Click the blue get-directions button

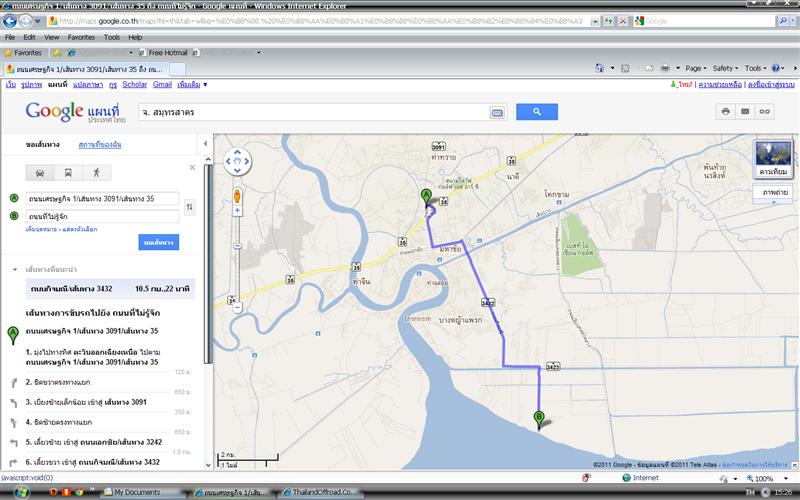click(x=159, y=242)
